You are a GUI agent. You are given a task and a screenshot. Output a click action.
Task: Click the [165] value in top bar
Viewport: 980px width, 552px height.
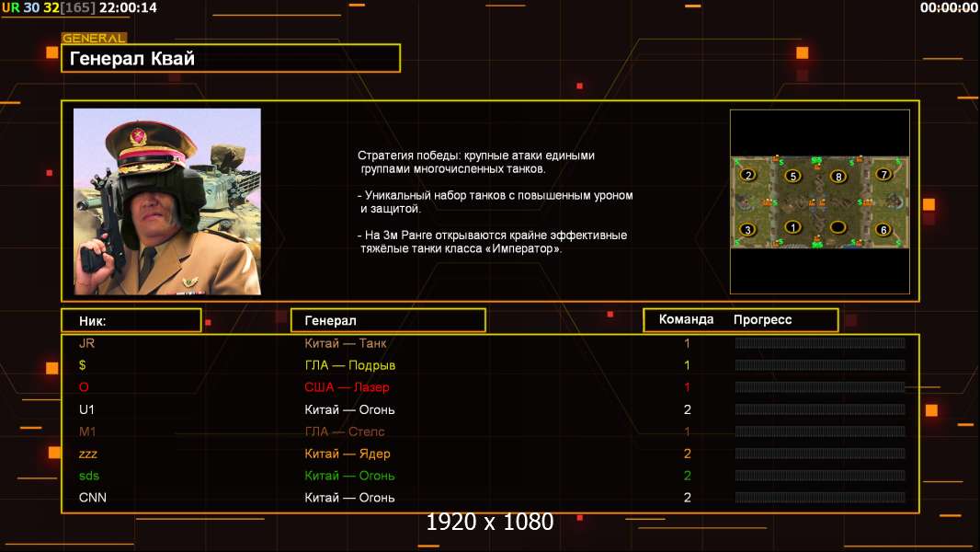[77, 7]
